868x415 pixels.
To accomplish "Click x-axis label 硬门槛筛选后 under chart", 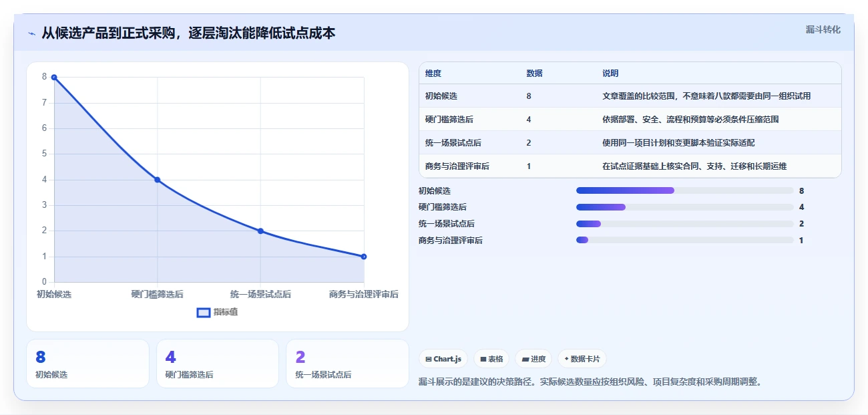I will point(158,294).
